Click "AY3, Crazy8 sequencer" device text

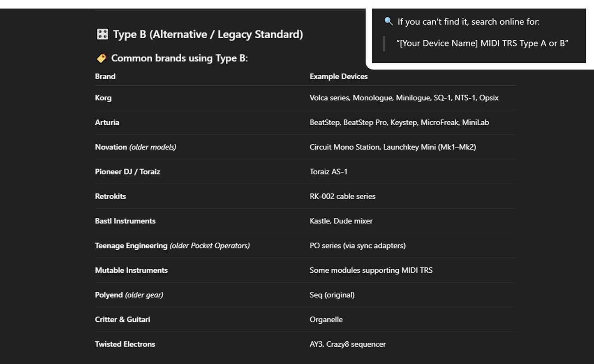click(347, 344)
